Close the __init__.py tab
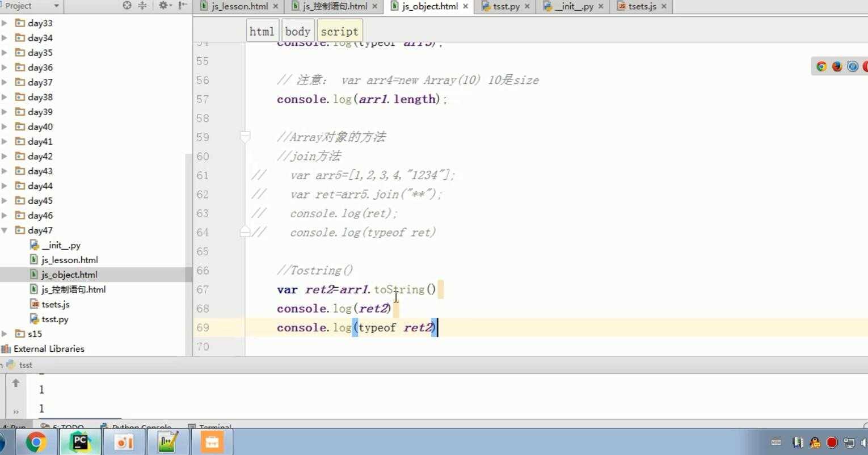Image resolution: width=868 pixels, height=455 pixels. point(601,6)
